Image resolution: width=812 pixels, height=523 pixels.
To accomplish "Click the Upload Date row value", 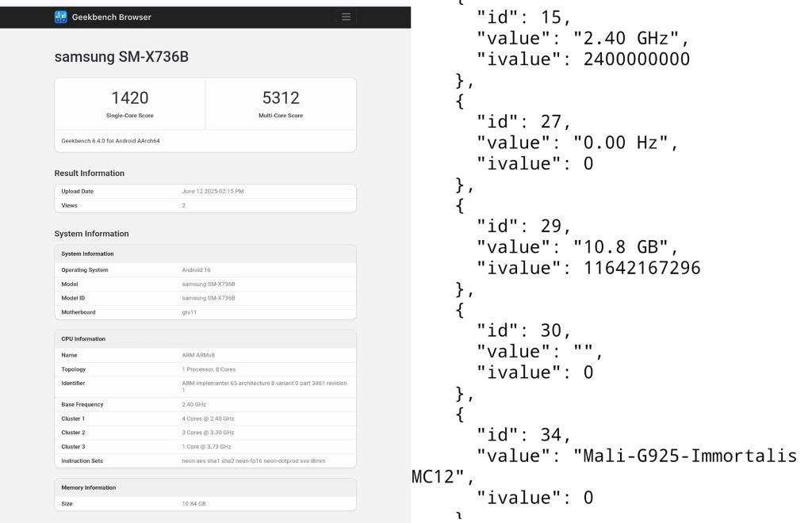I will pos(213,192).
